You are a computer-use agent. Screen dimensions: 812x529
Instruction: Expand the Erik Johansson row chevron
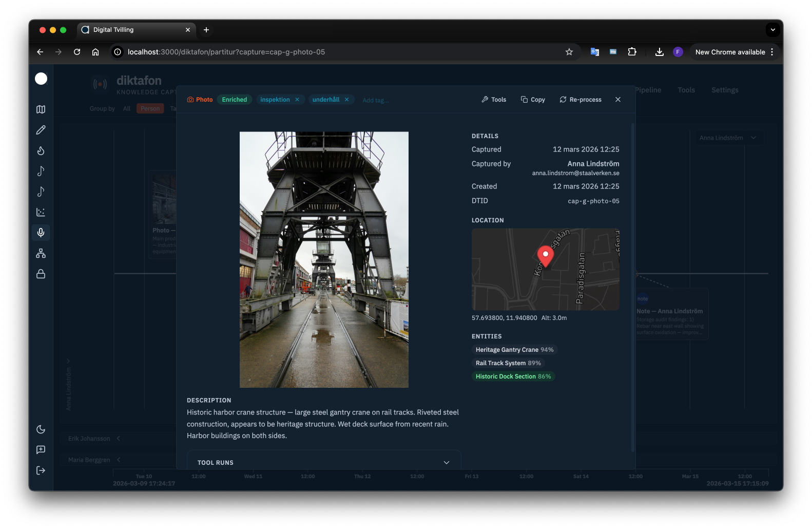point(119,438)
